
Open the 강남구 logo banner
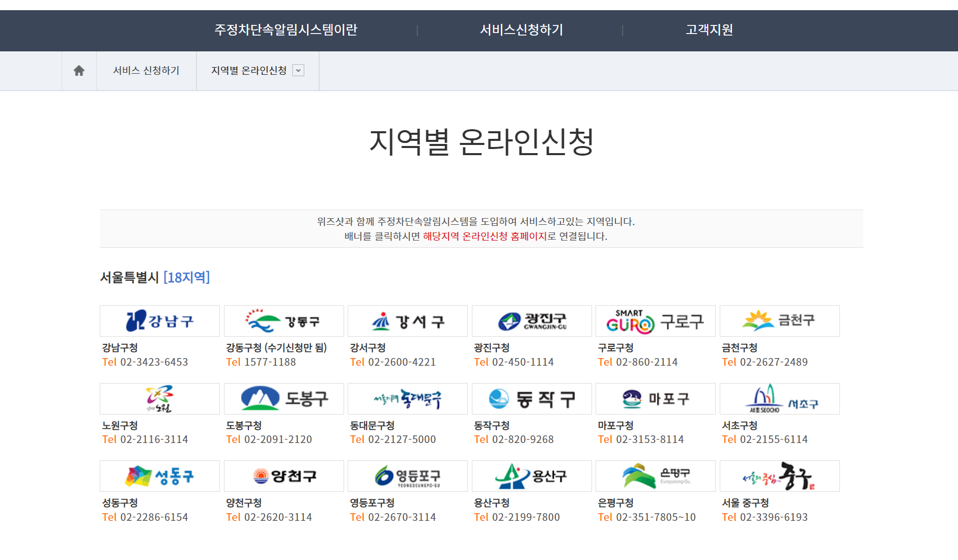click(160, 321)
